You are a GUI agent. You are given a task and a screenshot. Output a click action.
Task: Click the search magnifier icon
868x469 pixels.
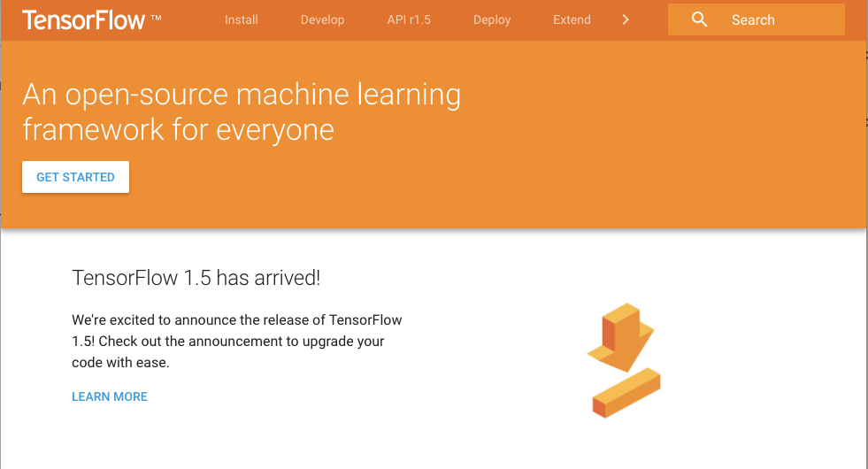click(x=699, y=19)
